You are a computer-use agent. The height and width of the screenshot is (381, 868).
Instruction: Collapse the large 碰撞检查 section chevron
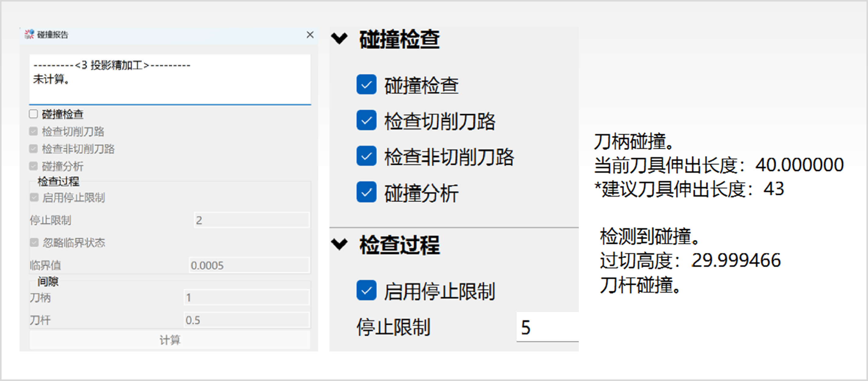(339, 38)
